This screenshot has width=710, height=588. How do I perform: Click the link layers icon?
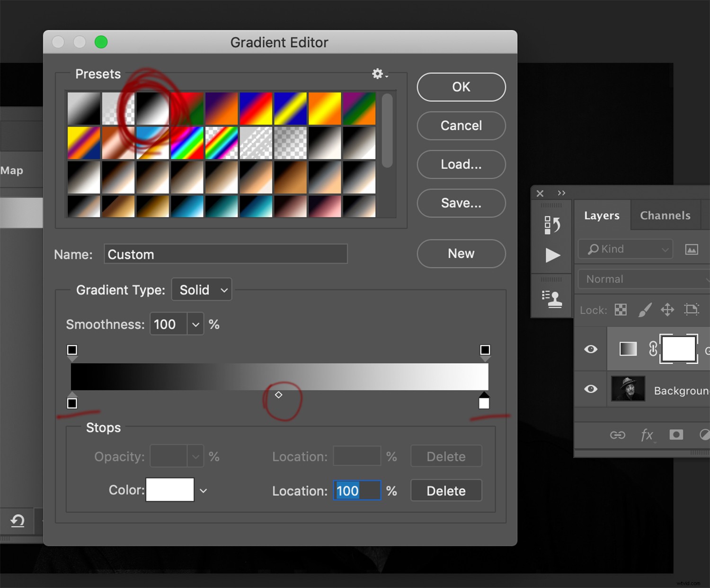click(618, 435)
